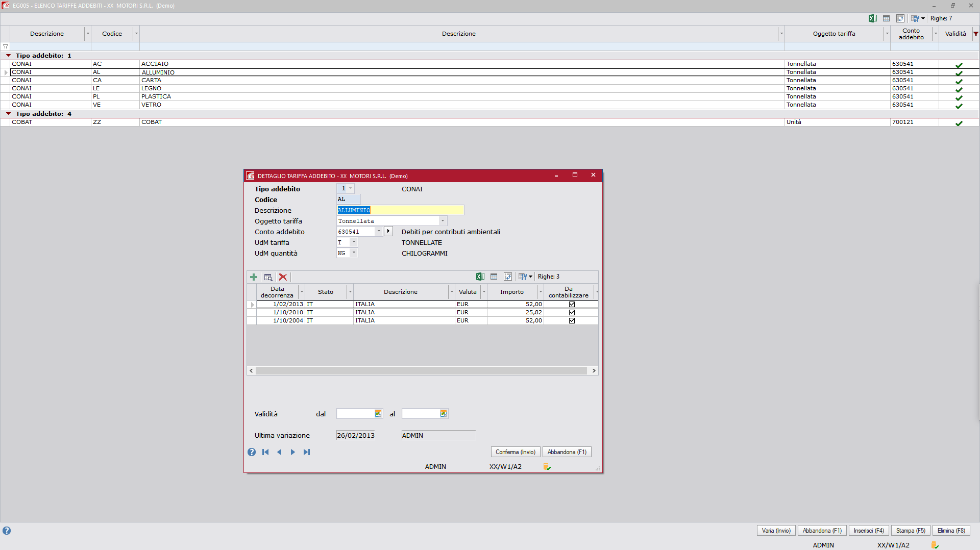The height and width of the screenshot is (550, 980).
Task: Go to previous record in dialog
Action: (279, 452)
